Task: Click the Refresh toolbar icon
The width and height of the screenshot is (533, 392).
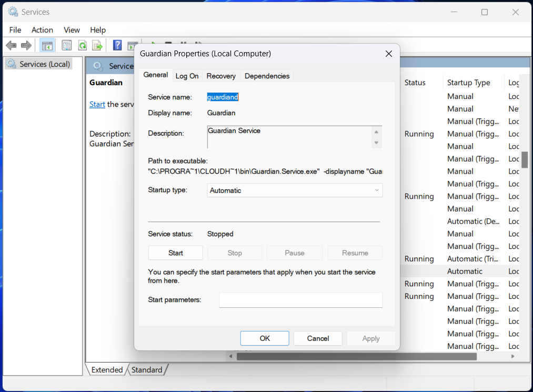Action: point(83,45)
